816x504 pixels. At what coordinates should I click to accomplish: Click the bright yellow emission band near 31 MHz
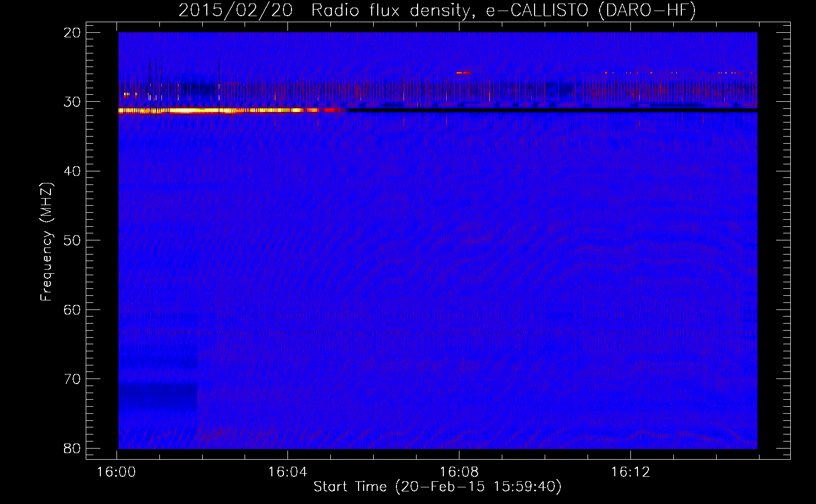pyautogui.click(x=212, y=110)
